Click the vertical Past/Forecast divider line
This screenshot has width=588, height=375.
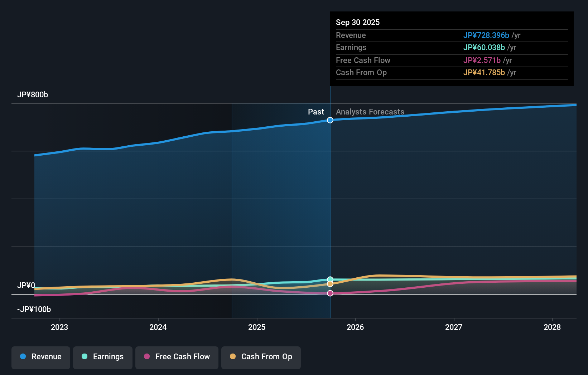point(330,215)
